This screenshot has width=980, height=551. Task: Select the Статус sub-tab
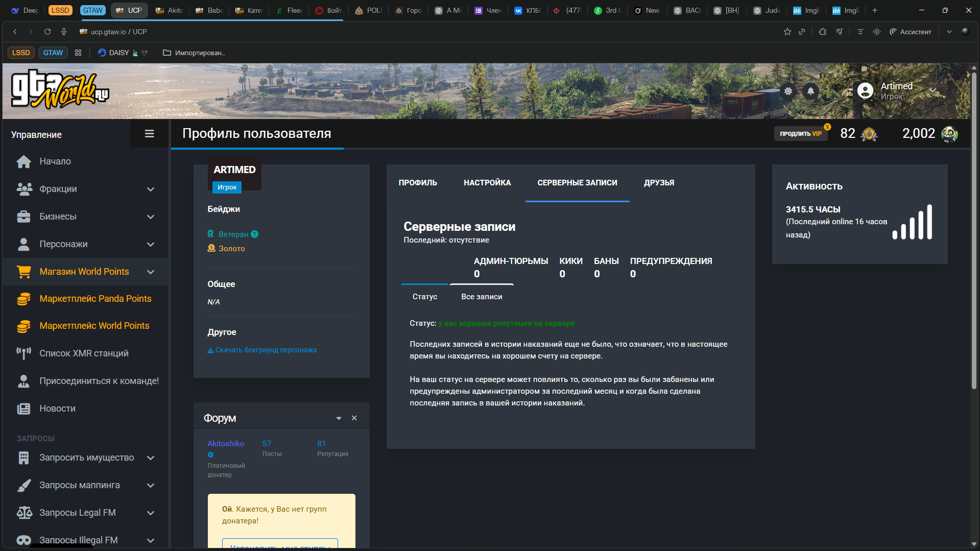pyautogui.click(x=425, y=297)
